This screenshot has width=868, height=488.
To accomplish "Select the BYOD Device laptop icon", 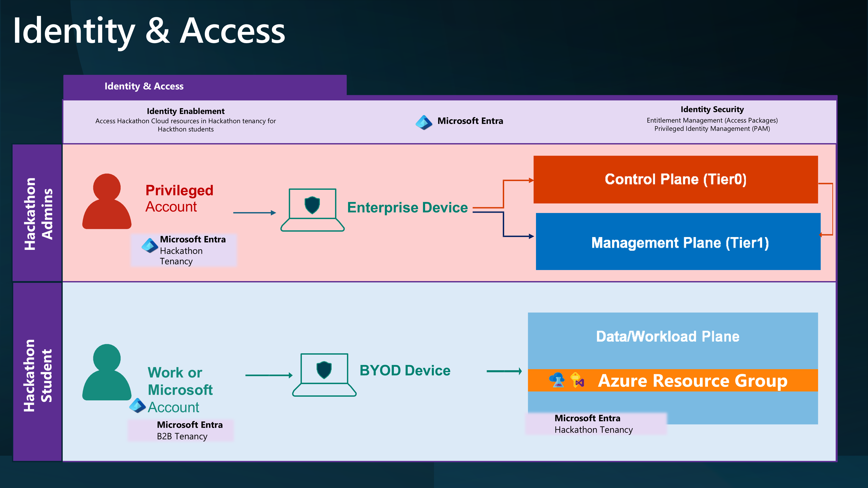I will [324, 375].
